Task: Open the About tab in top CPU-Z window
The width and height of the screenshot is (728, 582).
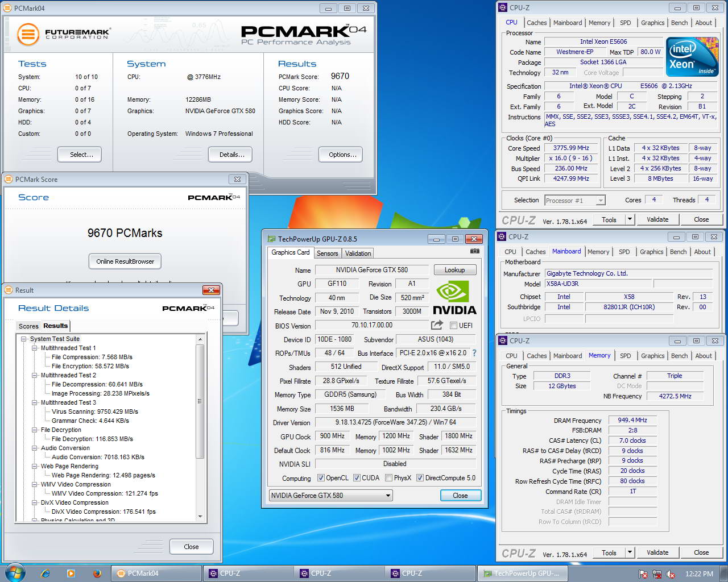Action: (x=704, y=23)
